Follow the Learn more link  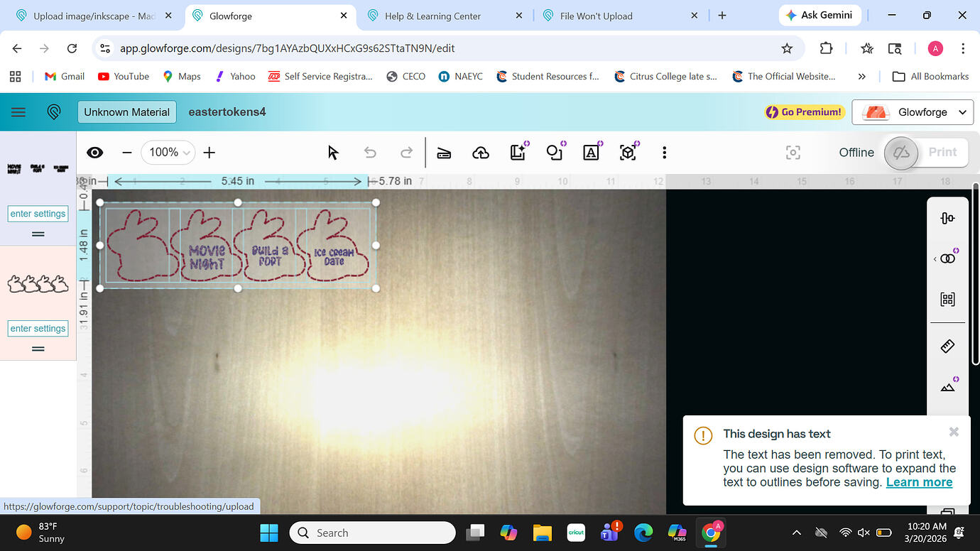click(x=919, y=482)
